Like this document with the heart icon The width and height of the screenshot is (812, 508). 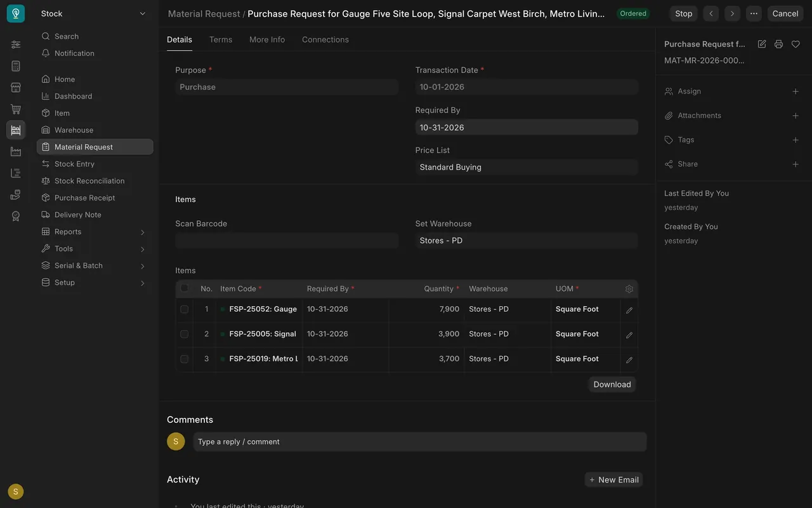tap(796, 44)
